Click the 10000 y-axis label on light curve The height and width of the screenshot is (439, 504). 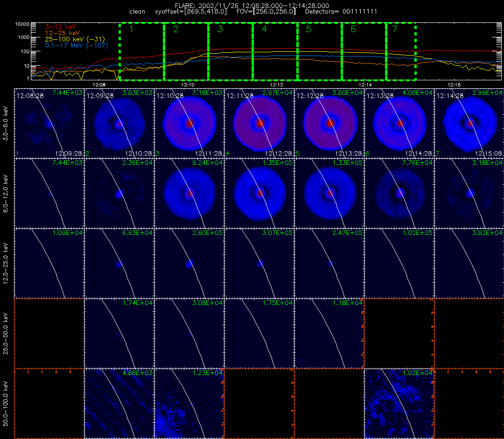[x=22, y=24]
